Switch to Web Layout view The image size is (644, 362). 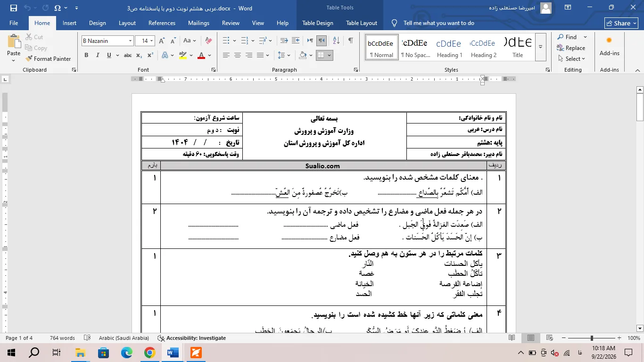coord(549,338)
